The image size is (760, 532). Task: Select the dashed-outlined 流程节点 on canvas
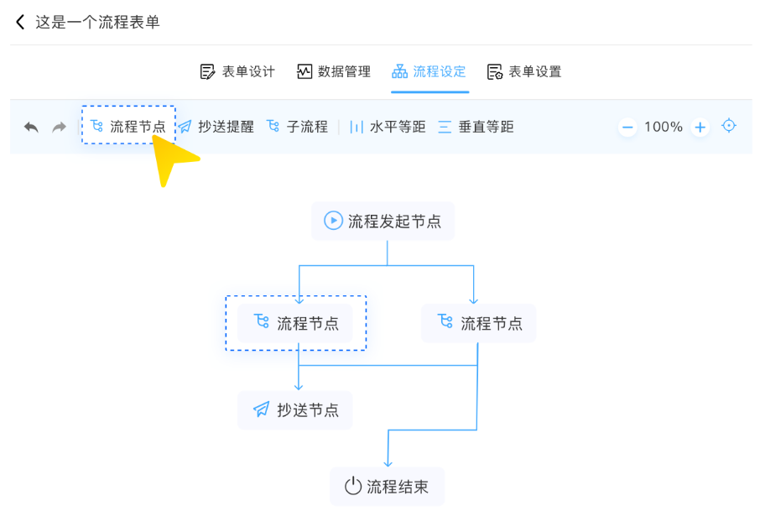(296, 323)
